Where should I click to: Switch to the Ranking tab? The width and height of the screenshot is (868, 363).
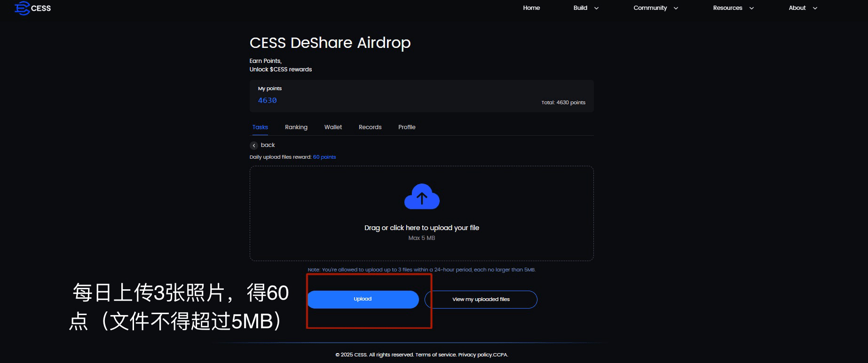[x=296, y=127]
